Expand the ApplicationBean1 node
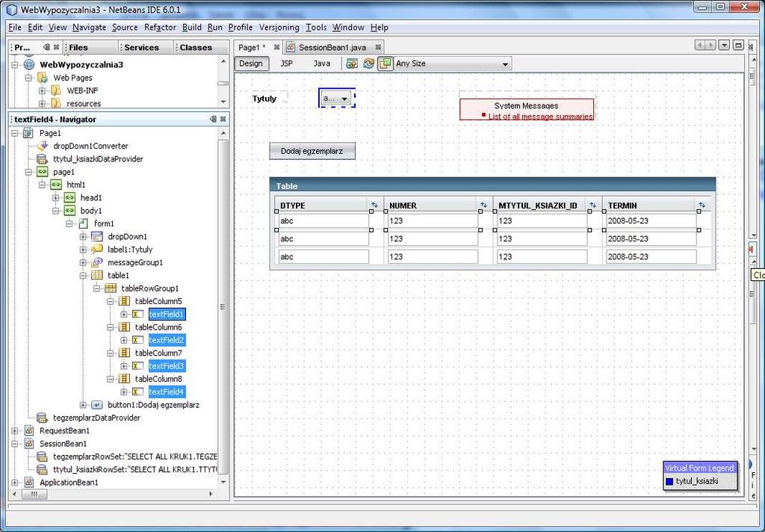Image resolution: width=765 pixels, height=532 pixels. tap(15, 483)
